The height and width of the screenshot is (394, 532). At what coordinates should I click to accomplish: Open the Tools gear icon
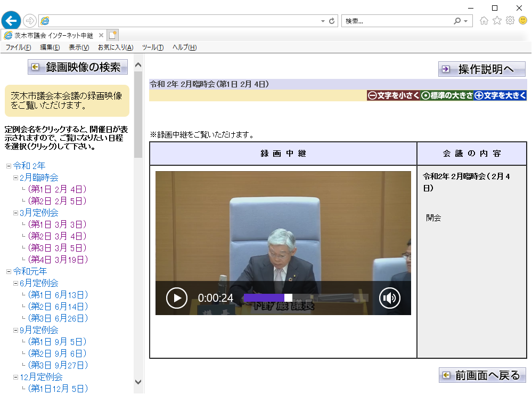[x=510, y=21]
